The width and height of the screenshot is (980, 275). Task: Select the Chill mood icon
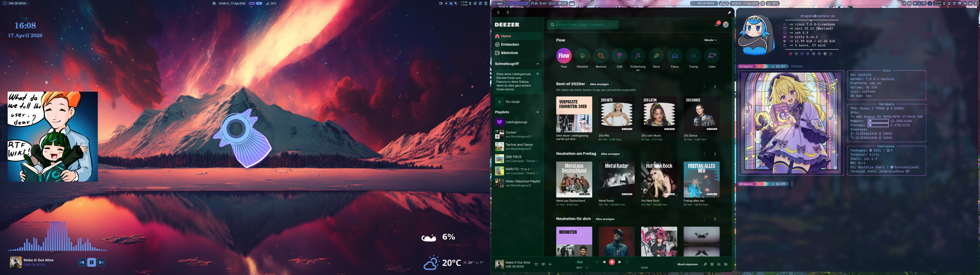619,56
